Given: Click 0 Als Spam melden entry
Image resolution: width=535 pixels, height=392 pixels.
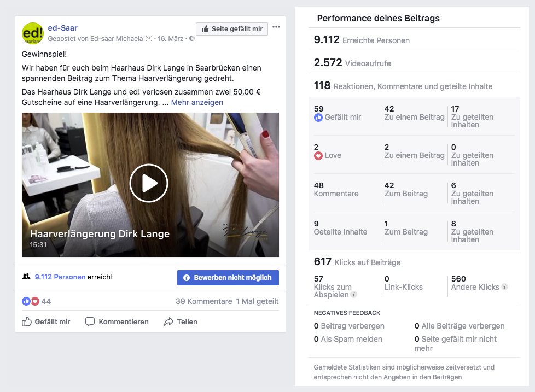Looking at the screenshot, I should [x=348, y=339].
